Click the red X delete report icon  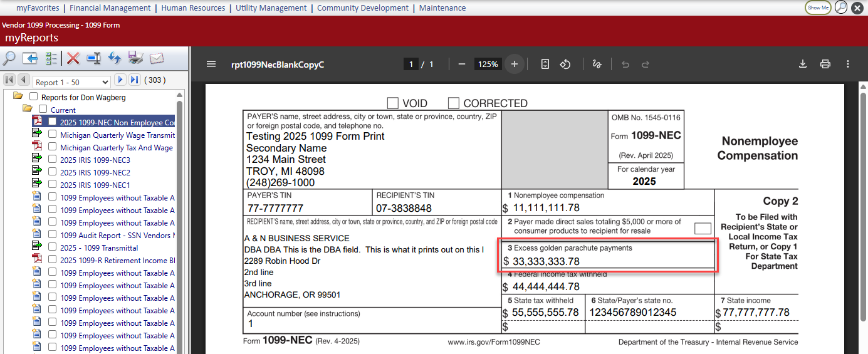[x=73, y=58]
